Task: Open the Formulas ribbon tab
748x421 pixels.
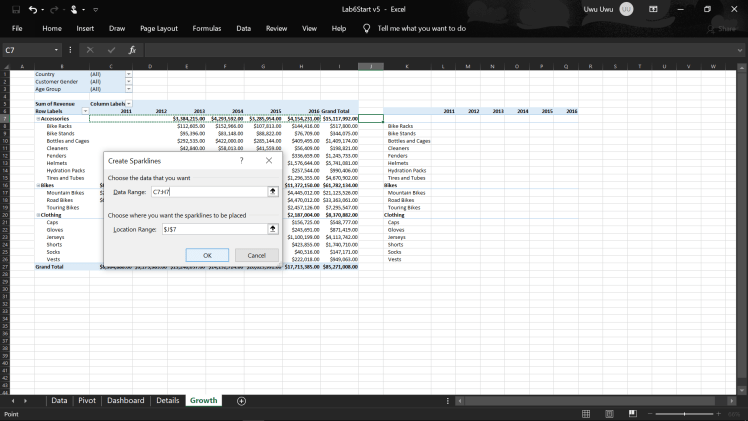Action: pyautogui.click(x=206, y=28)
